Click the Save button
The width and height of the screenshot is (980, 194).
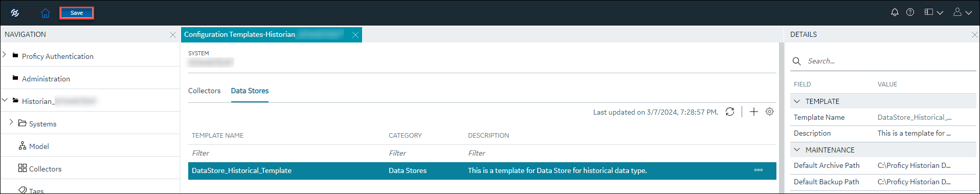point(77,13)
